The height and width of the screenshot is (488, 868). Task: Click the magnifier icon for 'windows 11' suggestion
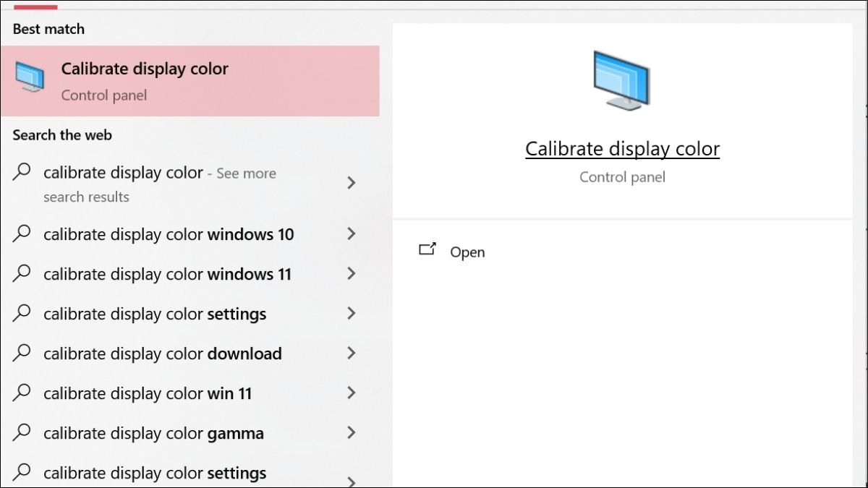click(x=22, y=274)
